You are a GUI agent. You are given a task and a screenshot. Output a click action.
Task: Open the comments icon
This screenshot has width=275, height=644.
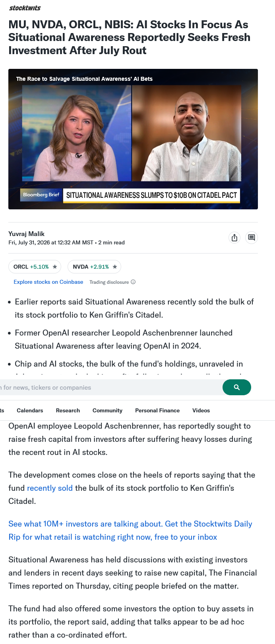pos(252,238)
